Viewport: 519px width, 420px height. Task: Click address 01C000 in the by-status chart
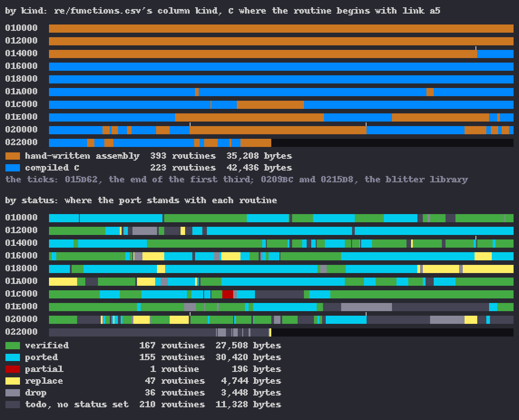pyautogui.click(x=21, y=294)
